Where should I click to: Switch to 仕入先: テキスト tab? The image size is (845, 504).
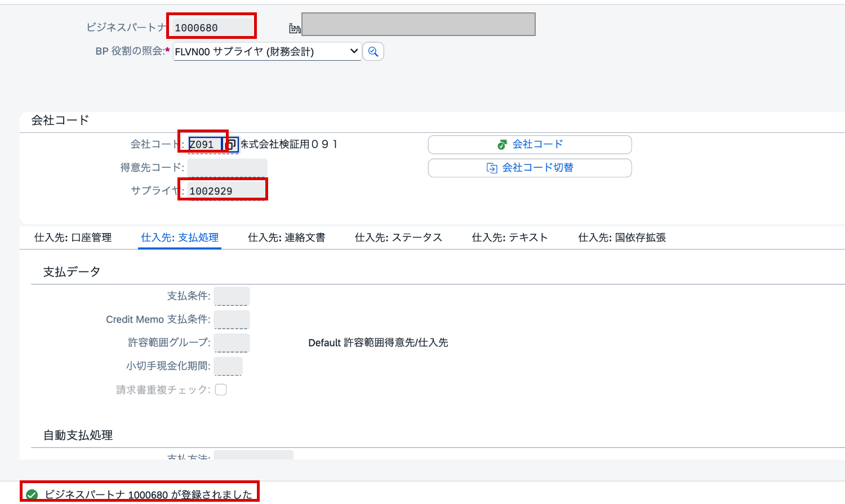click(510, 238)
